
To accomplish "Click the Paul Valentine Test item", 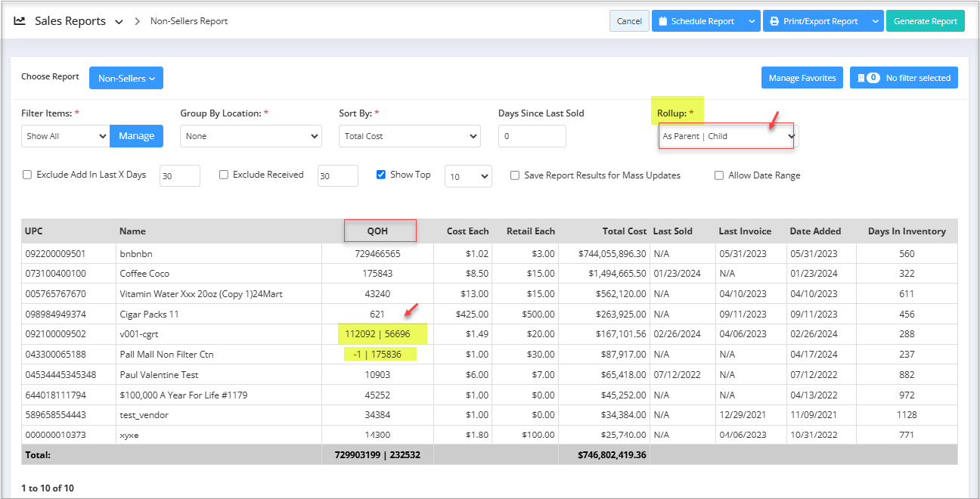I will (160, 375).
